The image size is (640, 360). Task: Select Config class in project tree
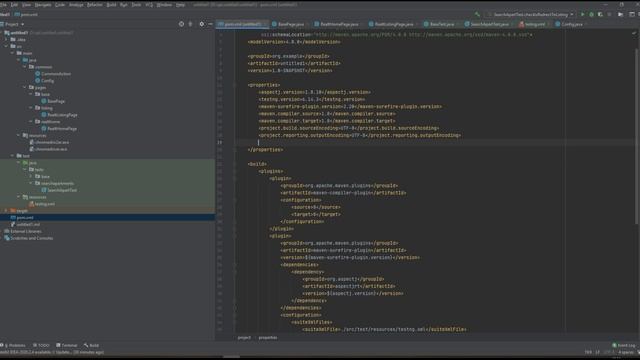[x=44, y=81]
